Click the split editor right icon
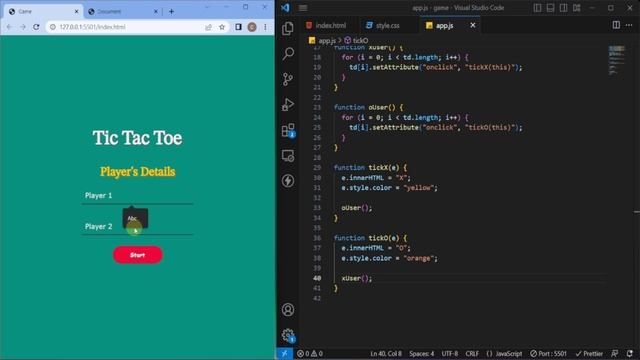Screen dimensions: 640x360 click(x=616, y=25)
